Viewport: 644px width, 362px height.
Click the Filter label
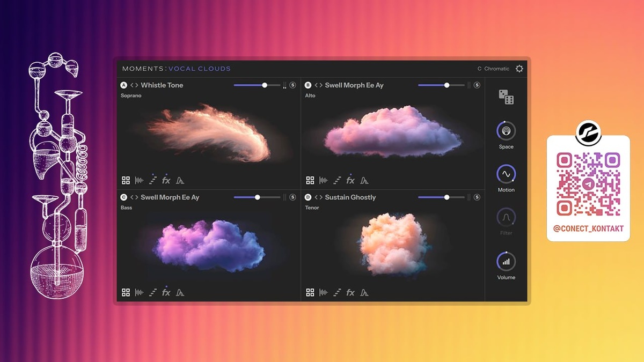click(506, 233)
